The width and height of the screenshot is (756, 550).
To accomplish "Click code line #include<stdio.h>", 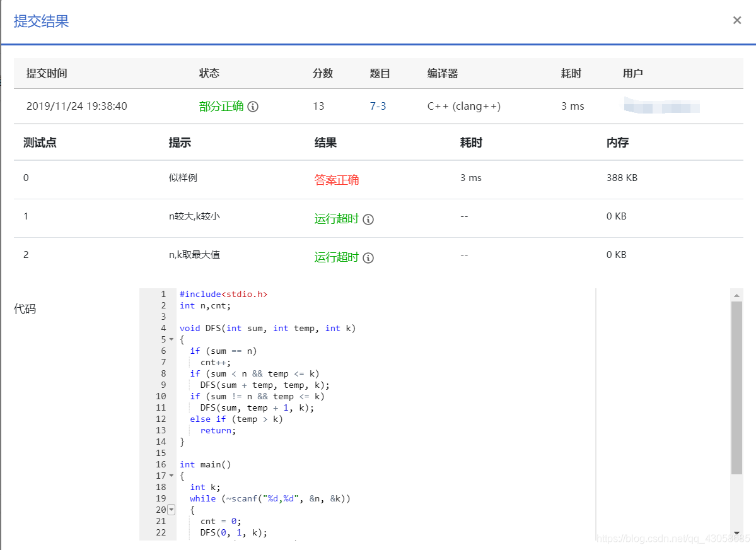I will (224, 295).
